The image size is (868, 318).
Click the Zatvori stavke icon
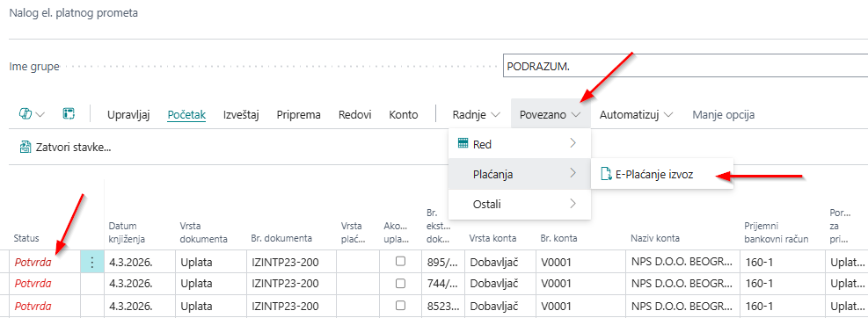pos(26,147)
